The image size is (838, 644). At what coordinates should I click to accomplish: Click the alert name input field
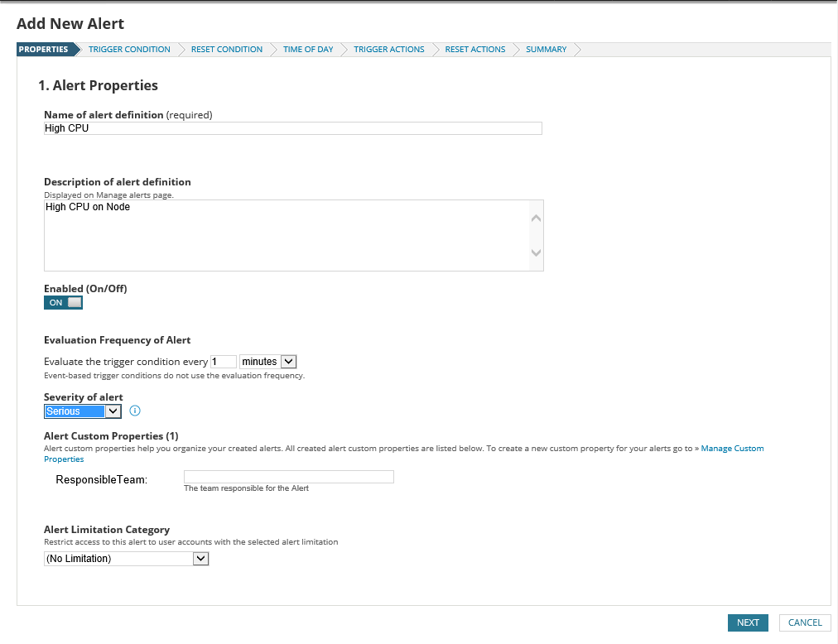(x=292, y=128)
